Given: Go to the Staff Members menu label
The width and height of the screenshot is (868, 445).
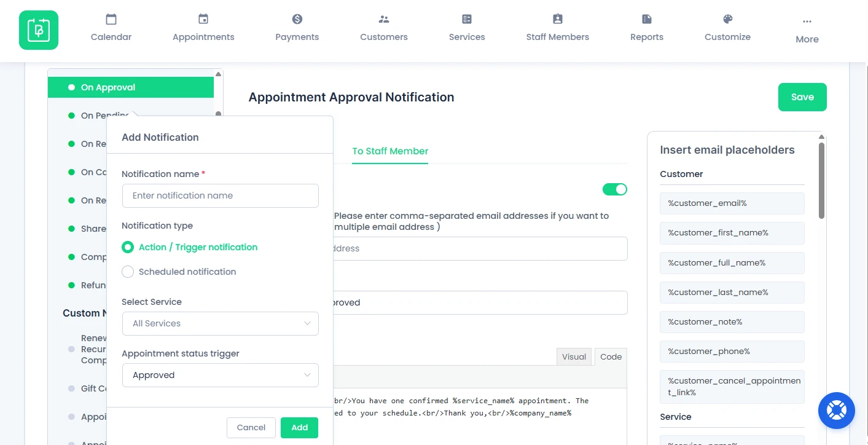Looking at the screenshot, I should click(558, 37).
